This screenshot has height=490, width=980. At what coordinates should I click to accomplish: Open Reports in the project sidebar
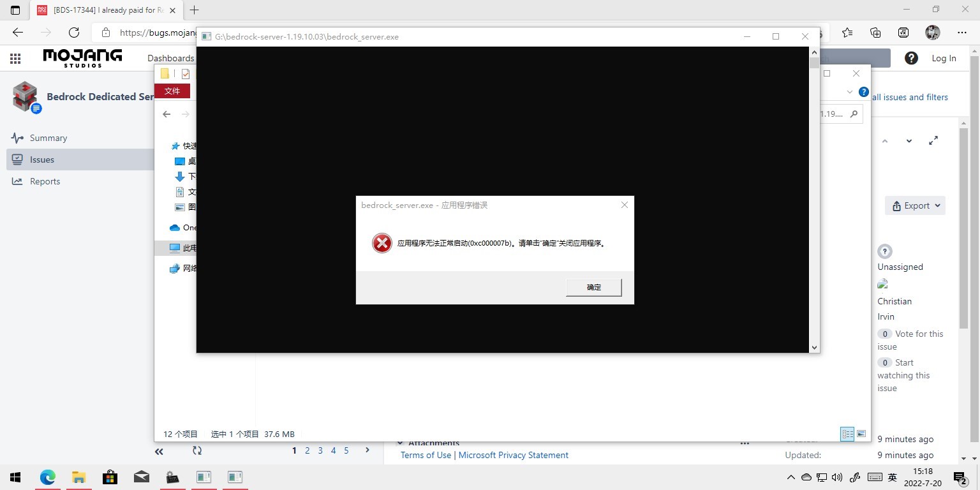[45, 181]
